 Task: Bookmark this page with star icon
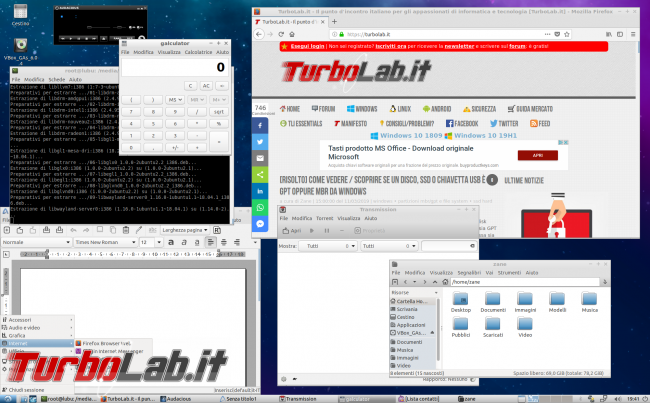coord(567,34)
